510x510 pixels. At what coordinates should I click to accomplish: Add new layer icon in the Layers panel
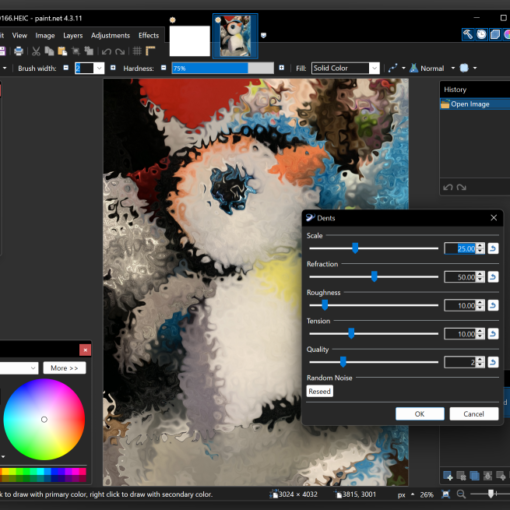(448, 476)
